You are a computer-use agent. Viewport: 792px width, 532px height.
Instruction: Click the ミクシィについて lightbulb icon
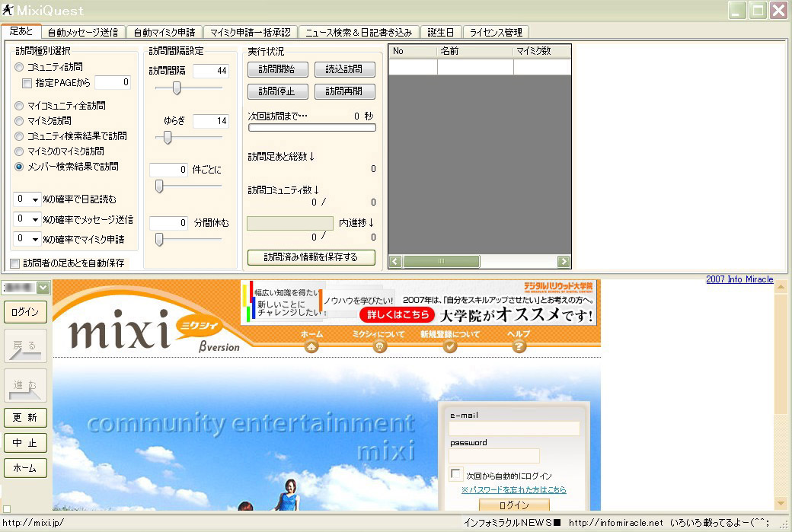(379, 346)
